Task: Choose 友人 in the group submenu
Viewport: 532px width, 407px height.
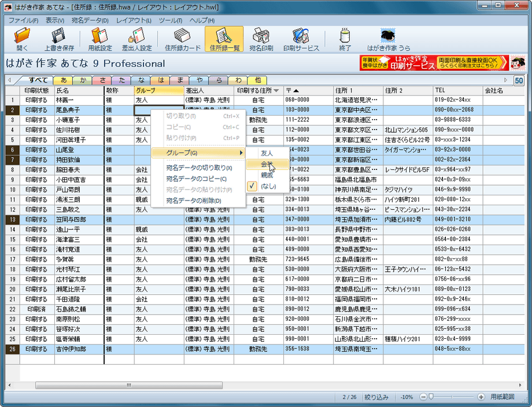Action: tap(267, 153)
